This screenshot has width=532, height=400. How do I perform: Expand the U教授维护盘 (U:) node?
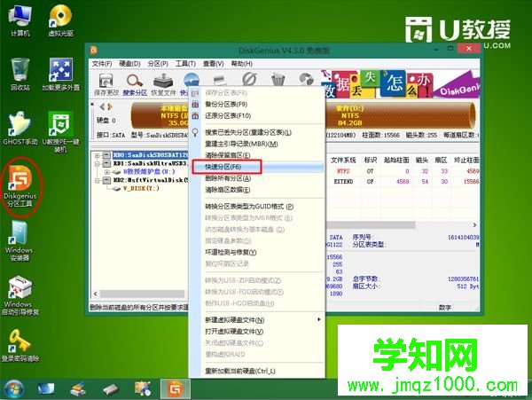(107, 172)
